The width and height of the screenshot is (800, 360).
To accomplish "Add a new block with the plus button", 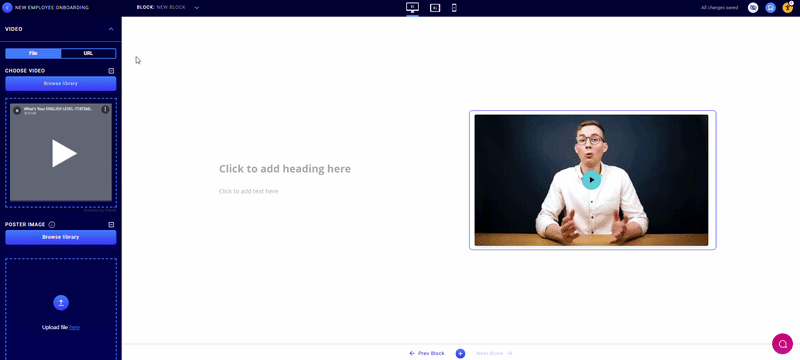I will pos(460,353).
